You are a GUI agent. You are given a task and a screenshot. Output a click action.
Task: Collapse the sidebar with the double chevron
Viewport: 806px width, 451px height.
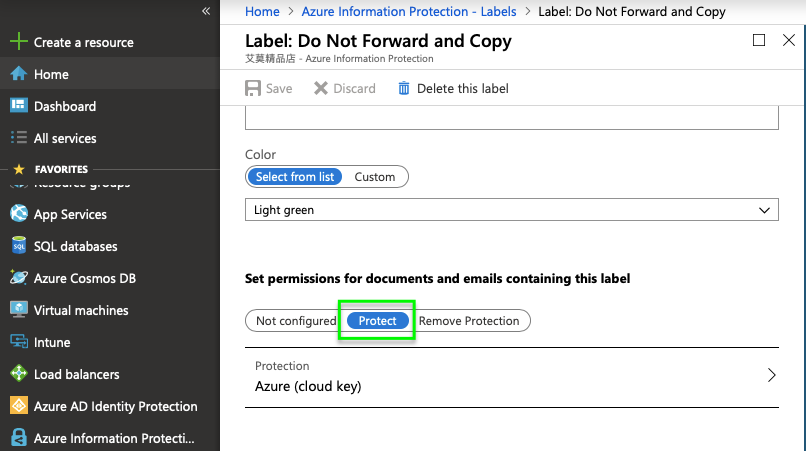point(206,11)
